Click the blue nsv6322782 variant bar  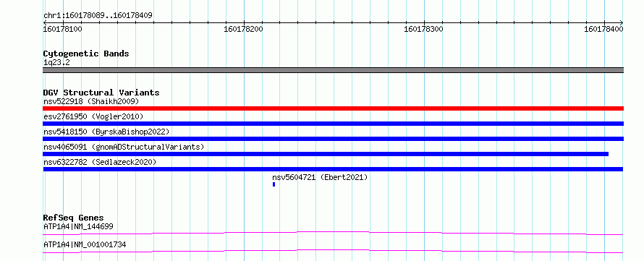coord(333,169)
